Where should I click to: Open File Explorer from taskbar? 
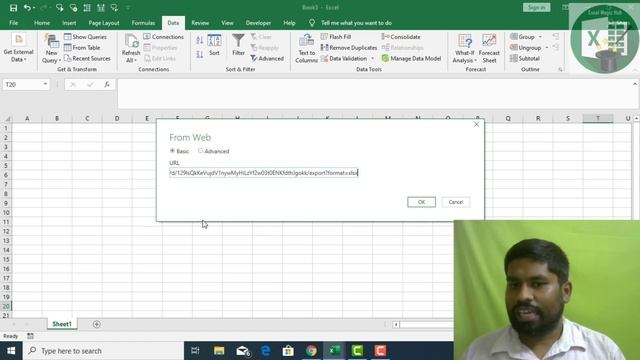coord(219,351)
